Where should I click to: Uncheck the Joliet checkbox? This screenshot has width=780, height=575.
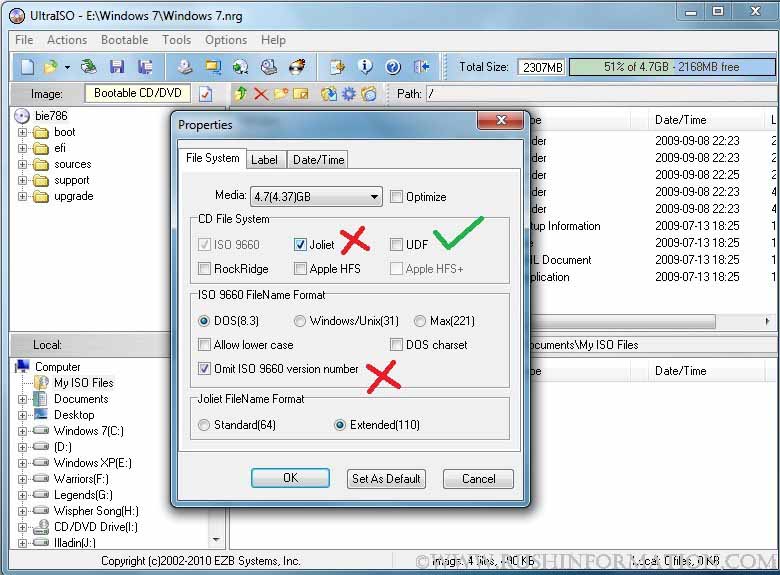pos(301,244)
